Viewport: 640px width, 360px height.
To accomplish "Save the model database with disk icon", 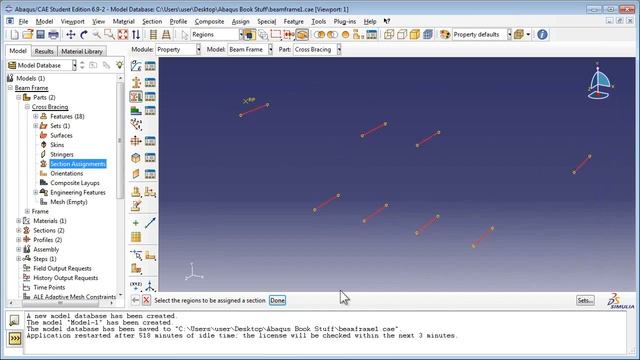I will [x=40, y=35].
